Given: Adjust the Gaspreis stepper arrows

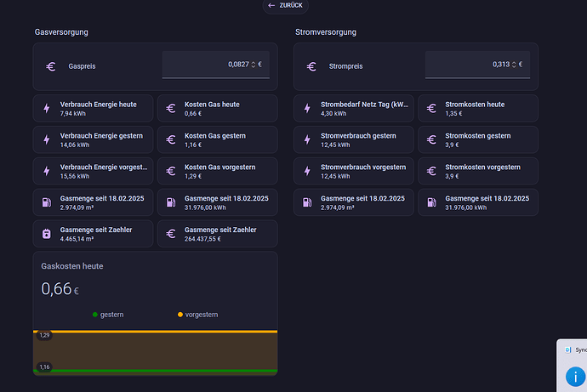Looking at the screenshot, I should (x=254, y=65).
